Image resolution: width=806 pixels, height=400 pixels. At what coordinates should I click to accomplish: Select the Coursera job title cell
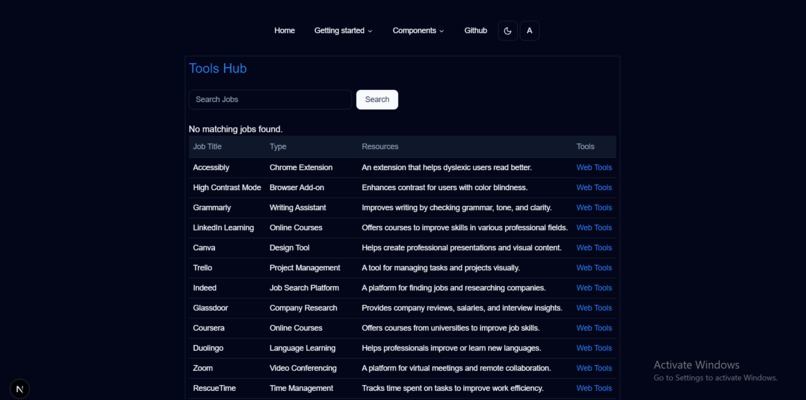(208, 328)
